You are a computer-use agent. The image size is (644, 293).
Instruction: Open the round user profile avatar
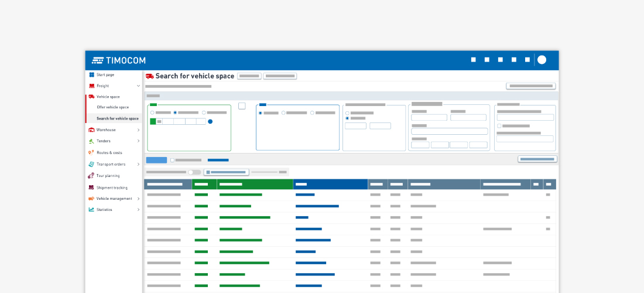pyautogui.click(x=542, y=60)
